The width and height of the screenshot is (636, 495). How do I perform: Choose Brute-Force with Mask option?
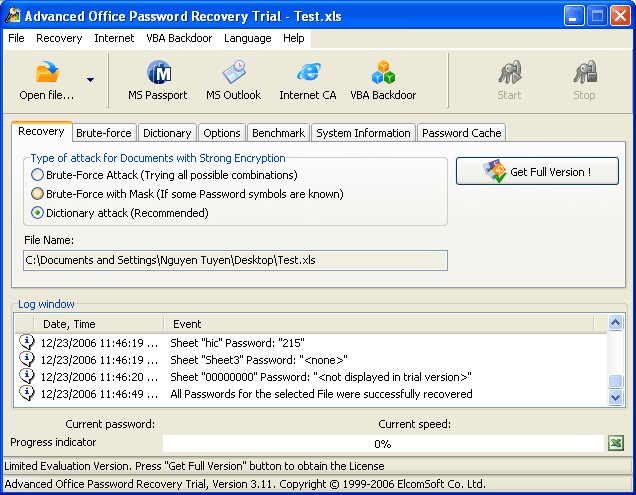38,194
